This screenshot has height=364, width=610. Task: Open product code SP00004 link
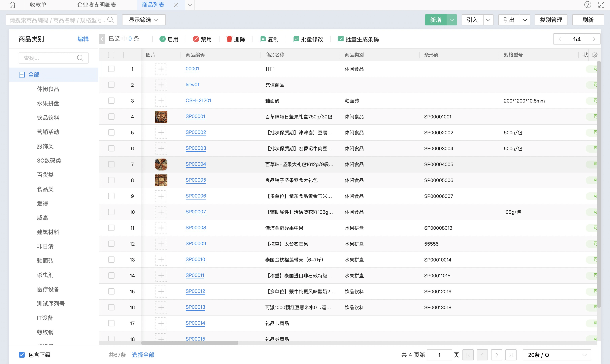tap(196, 164)
